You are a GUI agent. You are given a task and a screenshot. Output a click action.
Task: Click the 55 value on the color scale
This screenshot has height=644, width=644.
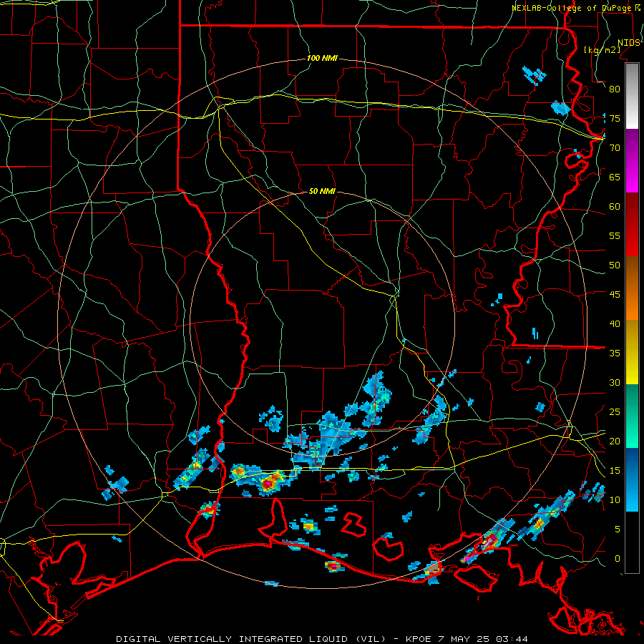[x=615, y=235]
